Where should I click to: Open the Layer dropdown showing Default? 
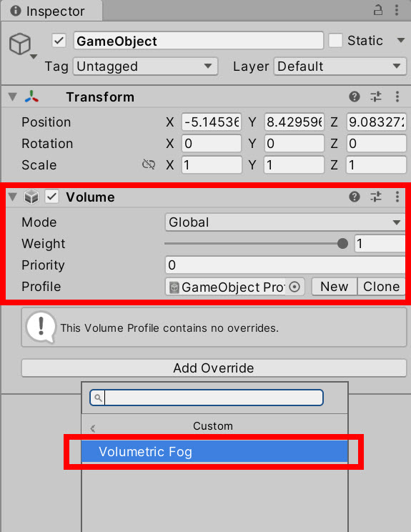(340, 66)
